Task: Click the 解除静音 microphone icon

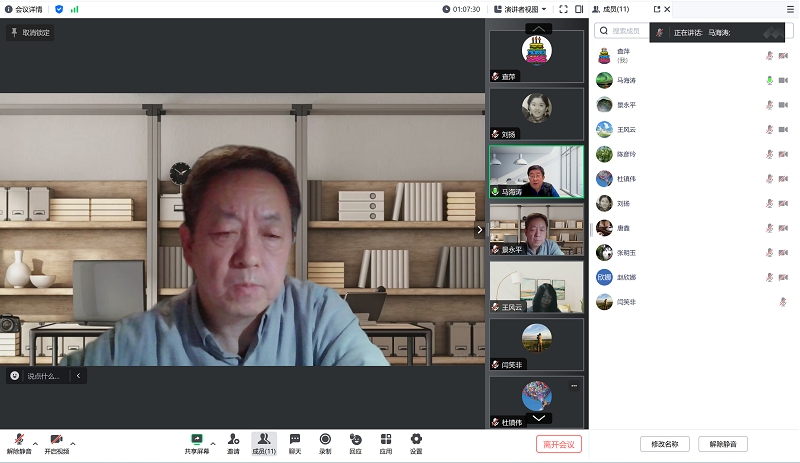Action: click(x=18, y=440)
